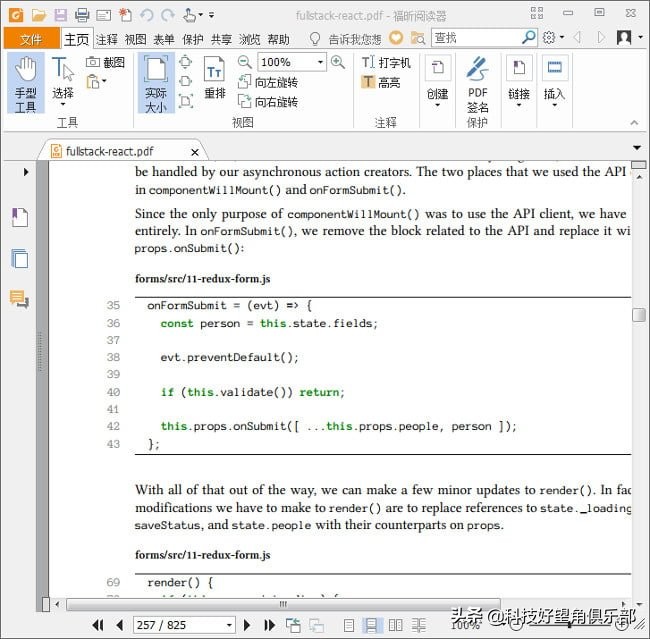Print the PDF using the printer icon

(x=82, y=15)
